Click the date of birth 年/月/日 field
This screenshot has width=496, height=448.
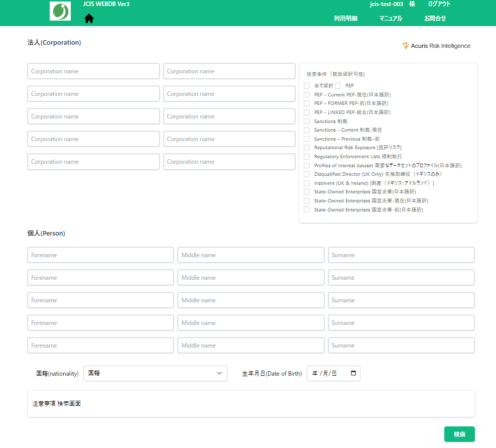[333, 373]
